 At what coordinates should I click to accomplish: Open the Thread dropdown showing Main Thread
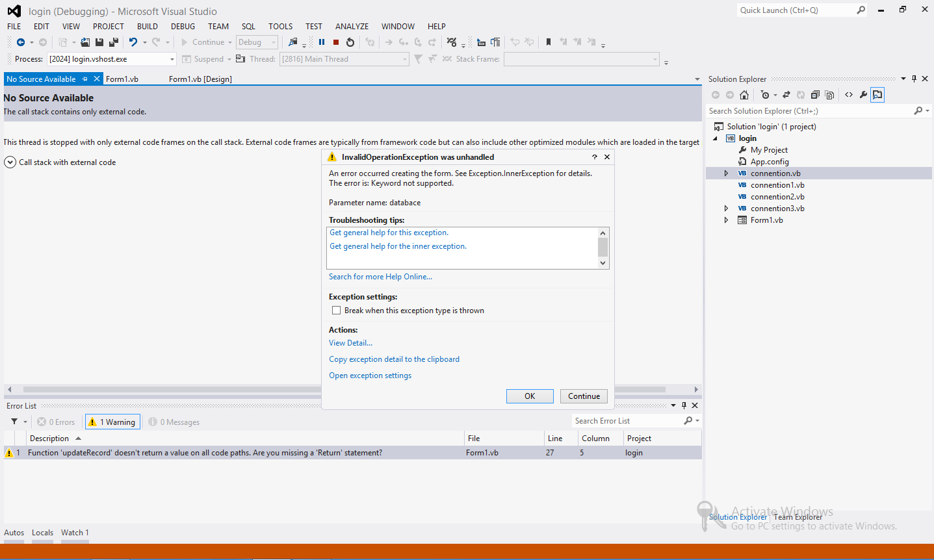[405, 59]
